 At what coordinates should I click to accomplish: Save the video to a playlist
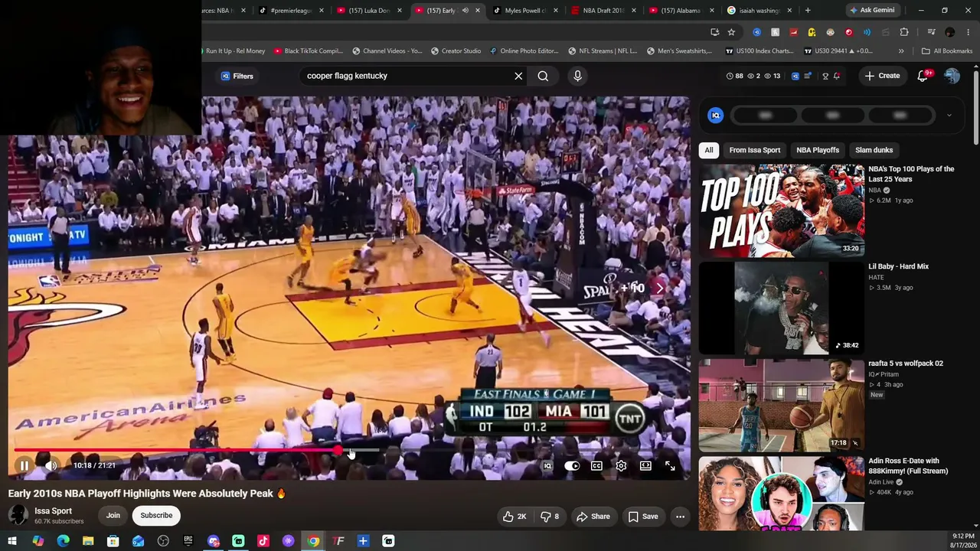coord(643,517)
